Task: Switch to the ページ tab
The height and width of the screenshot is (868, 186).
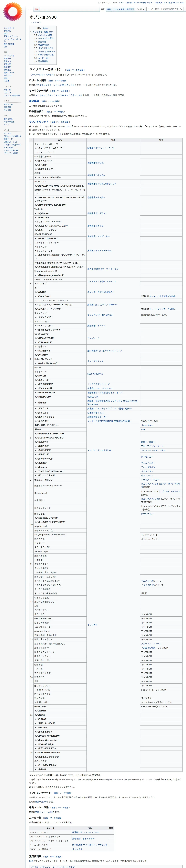Action: pos(30,9)
